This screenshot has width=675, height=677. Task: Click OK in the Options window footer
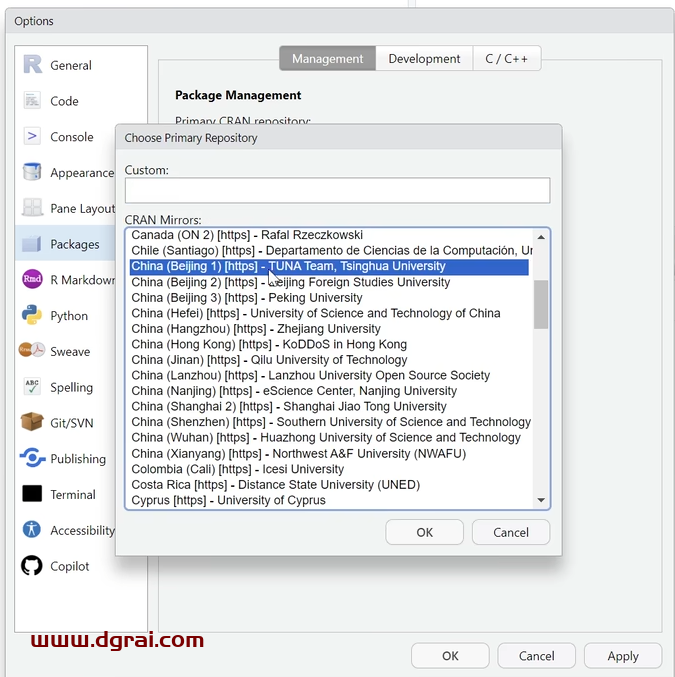[x=450, y=655]
